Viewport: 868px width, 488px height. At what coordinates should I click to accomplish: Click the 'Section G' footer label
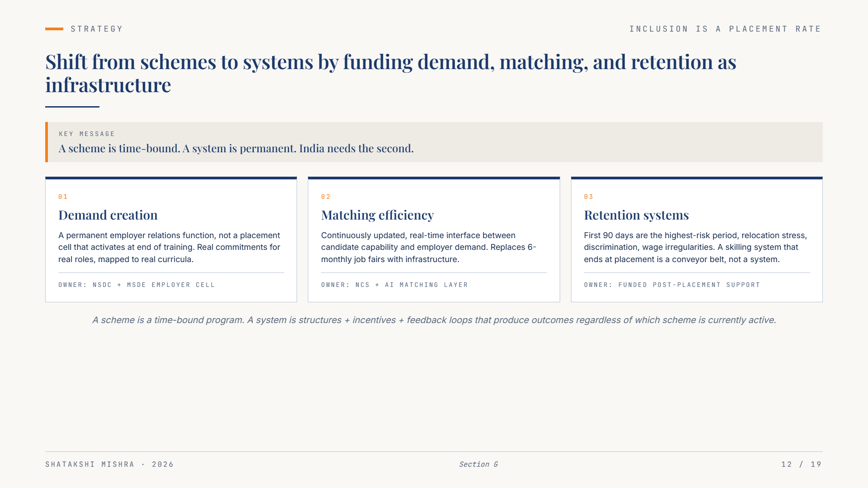coord(478,465)
